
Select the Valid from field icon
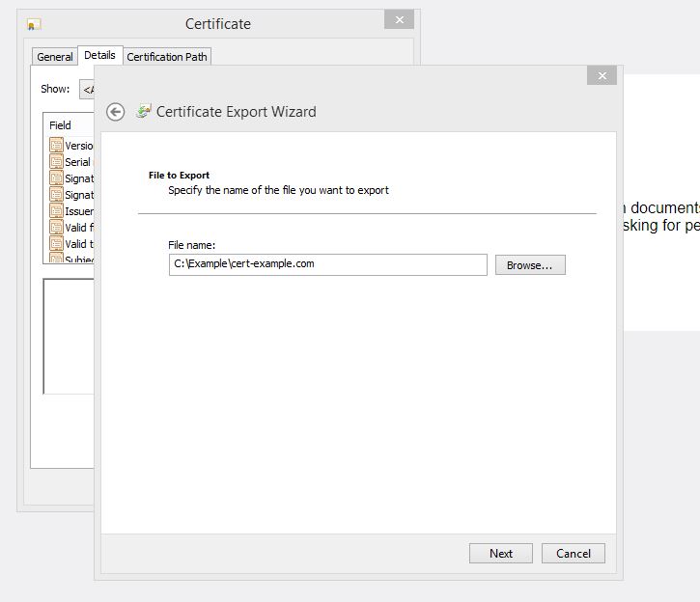[57, 228]
